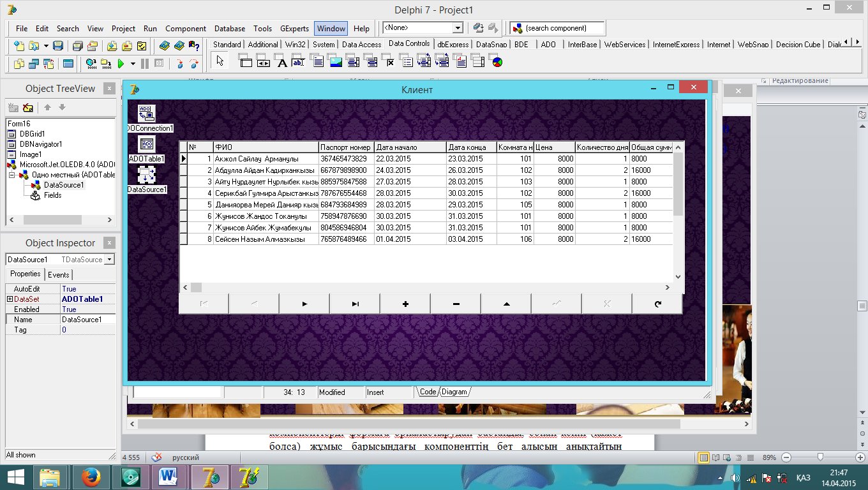Open File Explorer from the taskbar
Screen dimensions: 868x490
[50, 477]
